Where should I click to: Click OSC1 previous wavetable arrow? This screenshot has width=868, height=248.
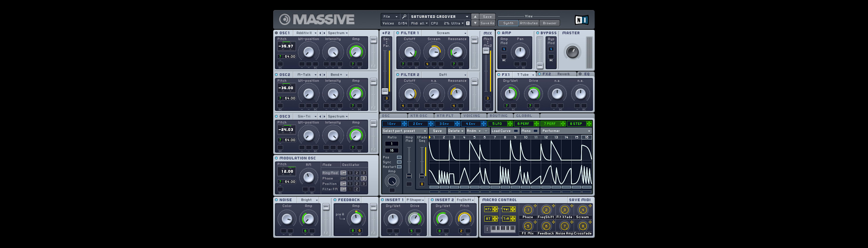pyautogui.click(x=320, y=33)
